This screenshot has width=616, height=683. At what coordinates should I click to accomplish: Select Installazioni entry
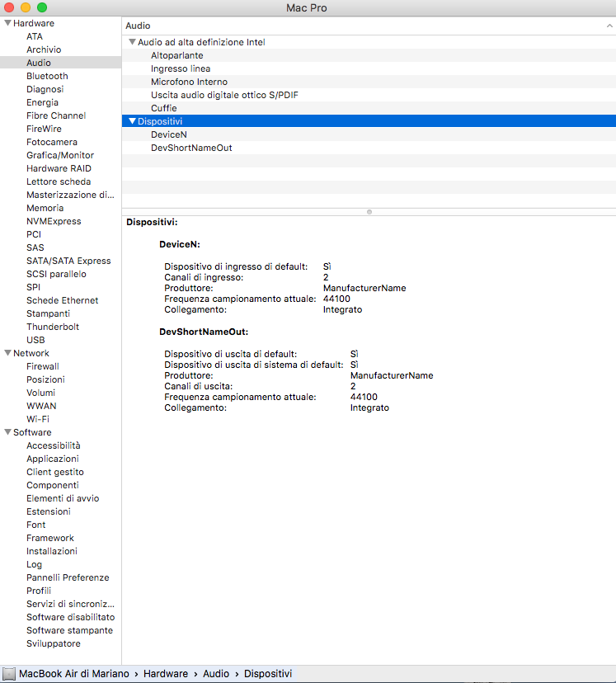[52, 551]
